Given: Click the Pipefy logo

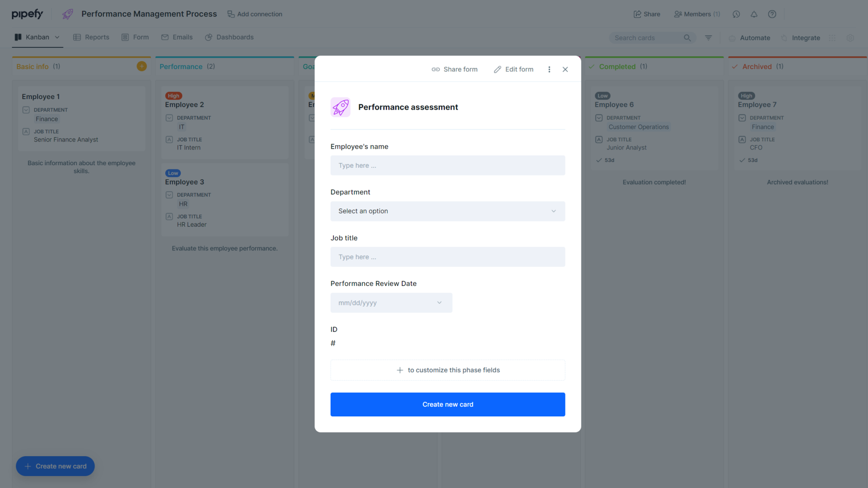Looking at the screenshot, I should [x=27, y=14].
